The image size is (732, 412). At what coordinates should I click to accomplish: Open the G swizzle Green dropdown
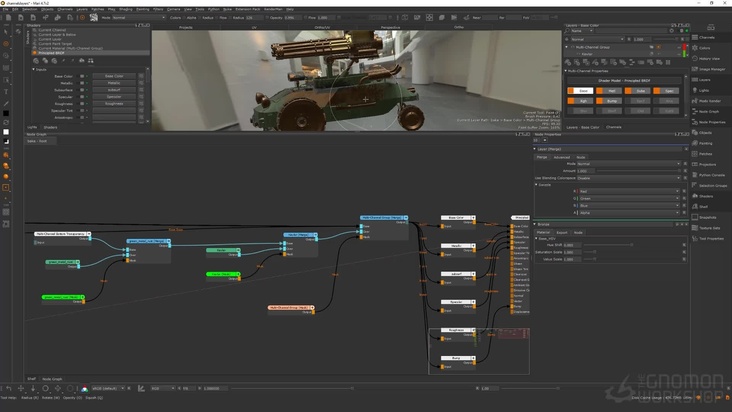coord(629,198)
